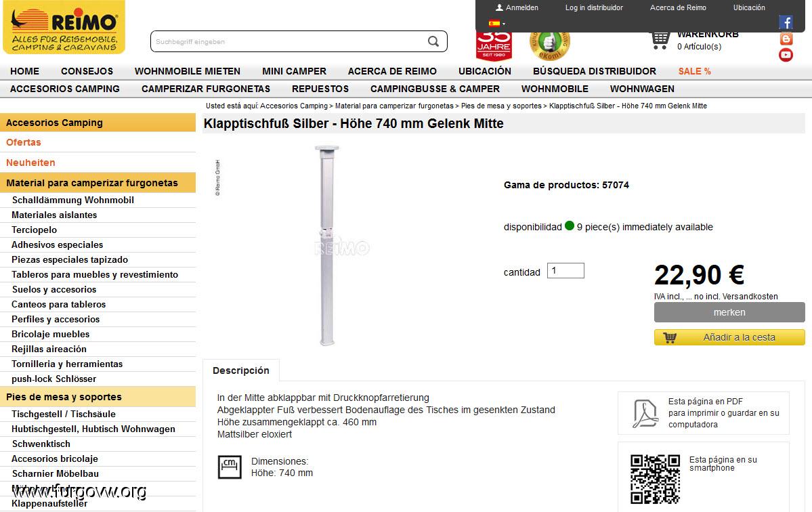Click the QR code image
This screenshot has width=812, height=512.
(x=655, y=479)
